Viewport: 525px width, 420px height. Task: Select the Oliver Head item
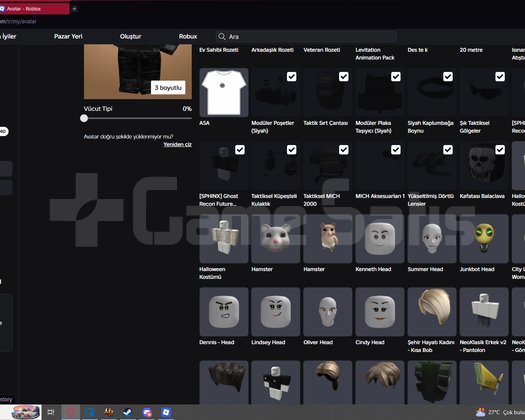328,311
